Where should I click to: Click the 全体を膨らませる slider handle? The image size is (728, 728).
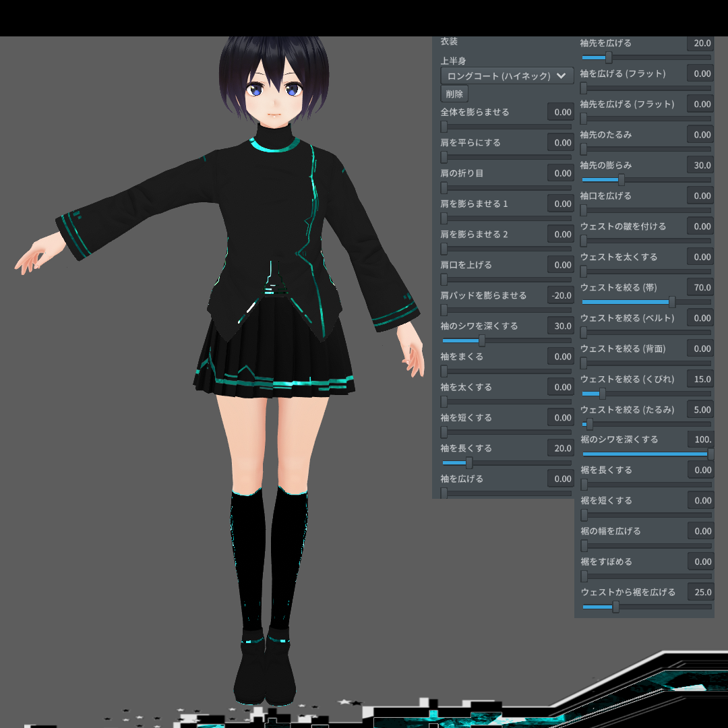[444, 127]
